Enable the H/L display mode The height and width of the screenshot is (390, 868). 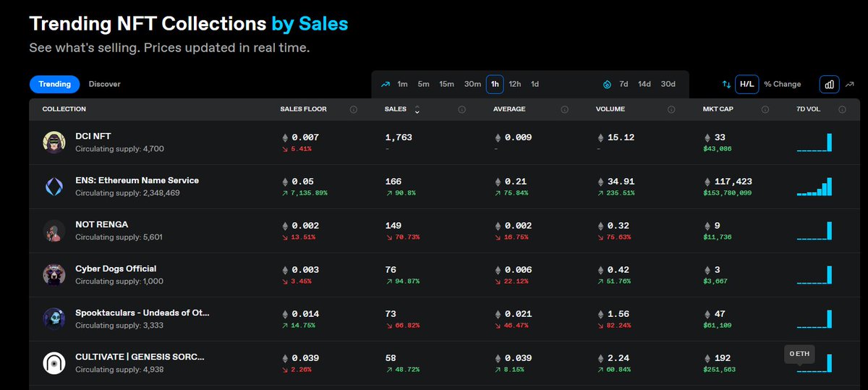pos(746,84)
